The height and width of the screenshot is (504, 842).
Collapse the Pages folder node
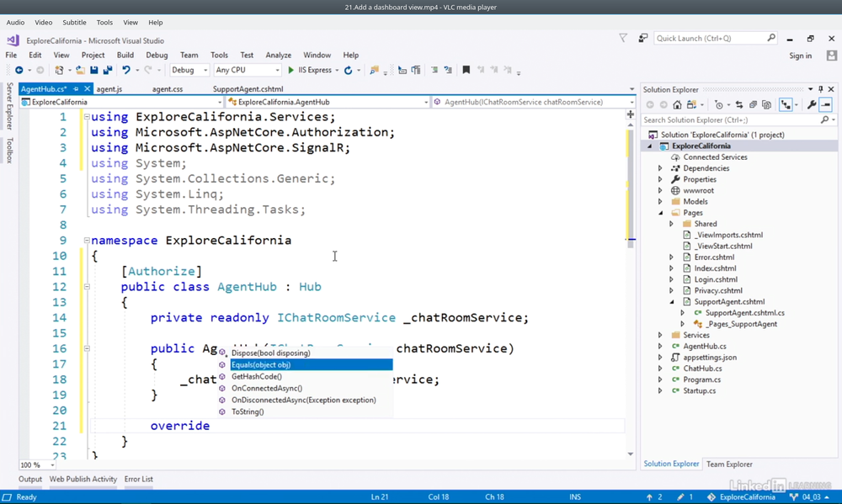point(660,213)
